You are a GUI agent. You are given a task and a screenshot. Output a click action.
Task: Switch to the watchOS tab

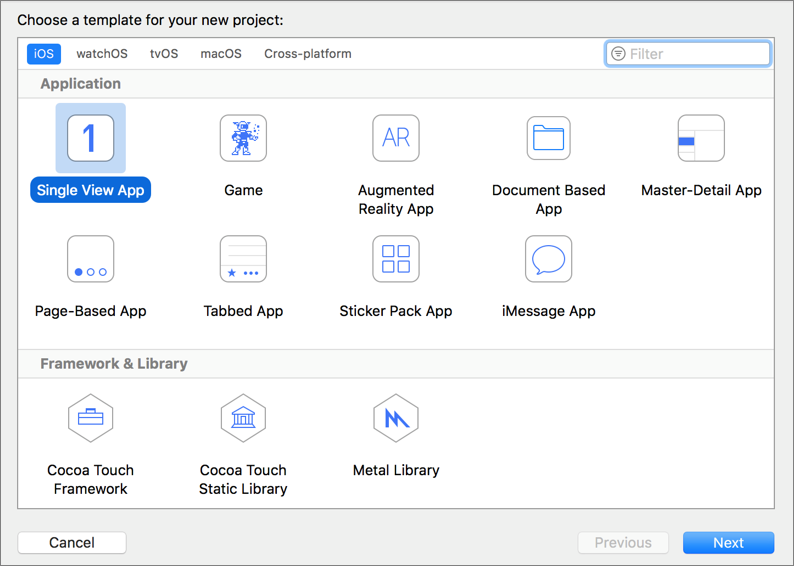(102, 54)
